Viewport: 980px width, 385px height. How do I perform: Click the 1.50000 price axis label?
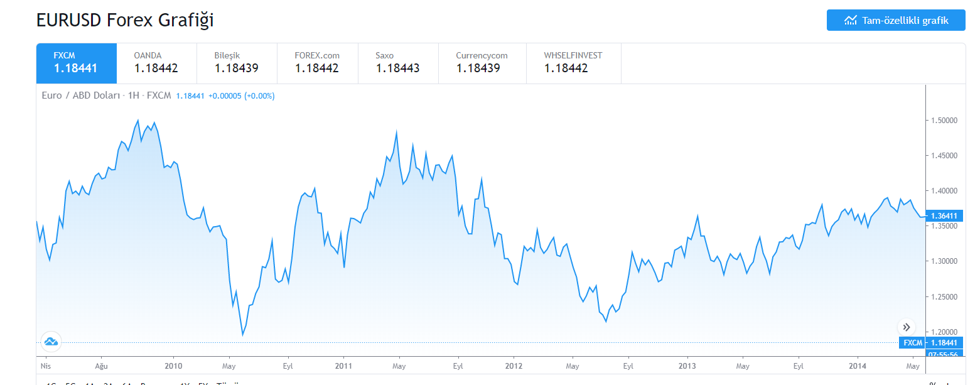[x=944, y=120]
